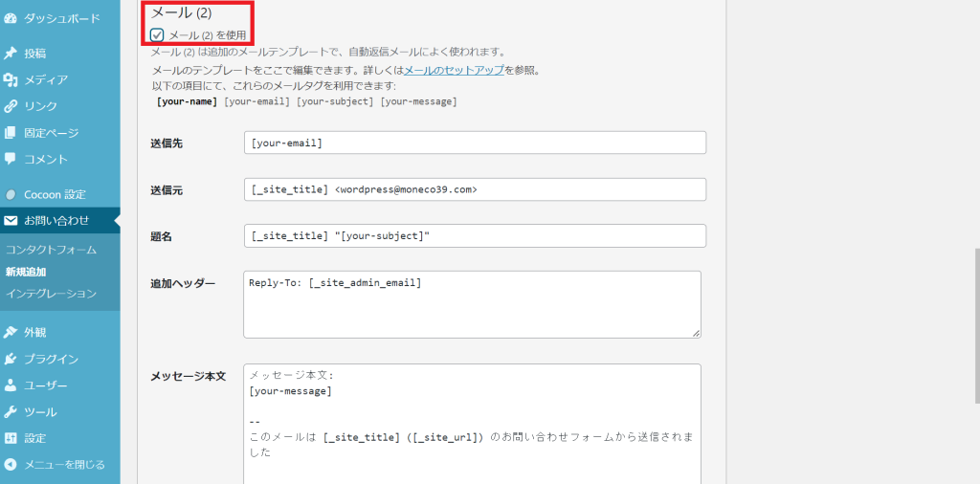Image resolution: width=980 pixels, height=484 pixels.
Task: Click the Media icon in sidebar
Action: tap(11, 79)
